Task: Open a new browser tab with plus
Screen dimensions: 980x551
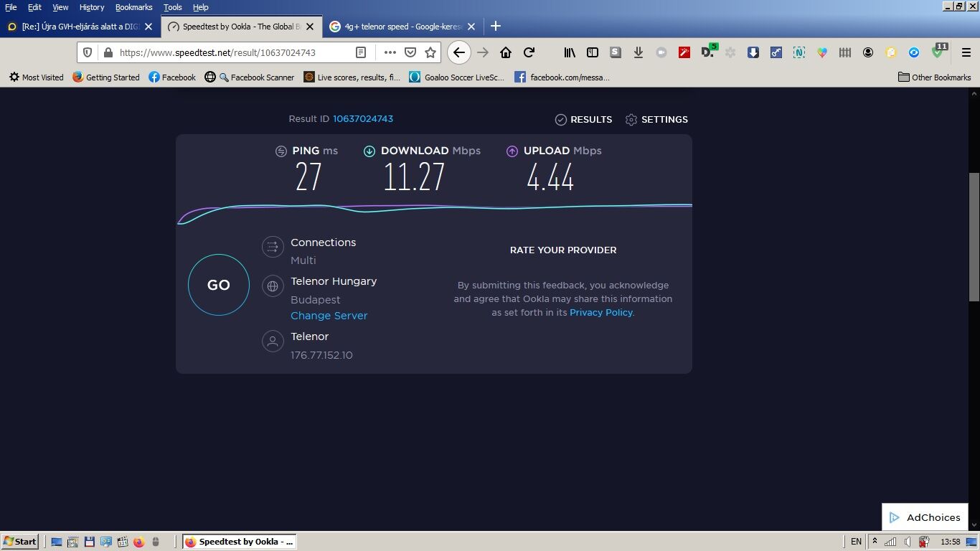Action: coord(495,26)
